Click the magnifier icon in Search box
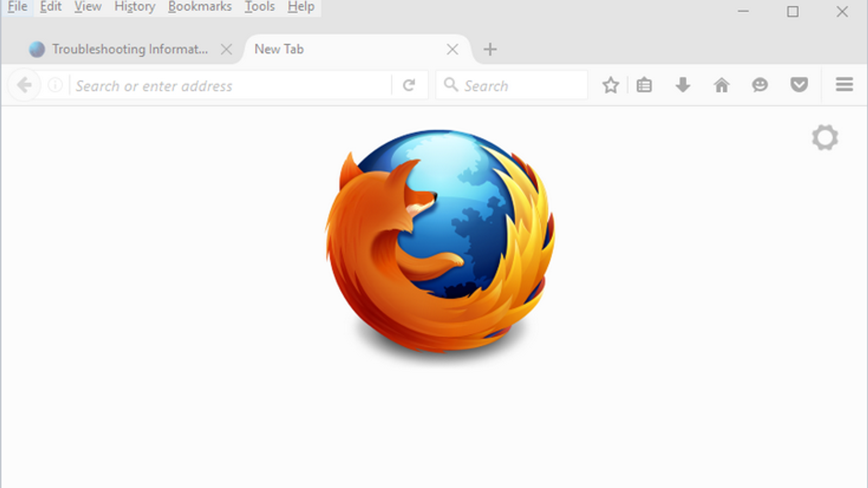The image size is (868, 488). pos(451,85)
